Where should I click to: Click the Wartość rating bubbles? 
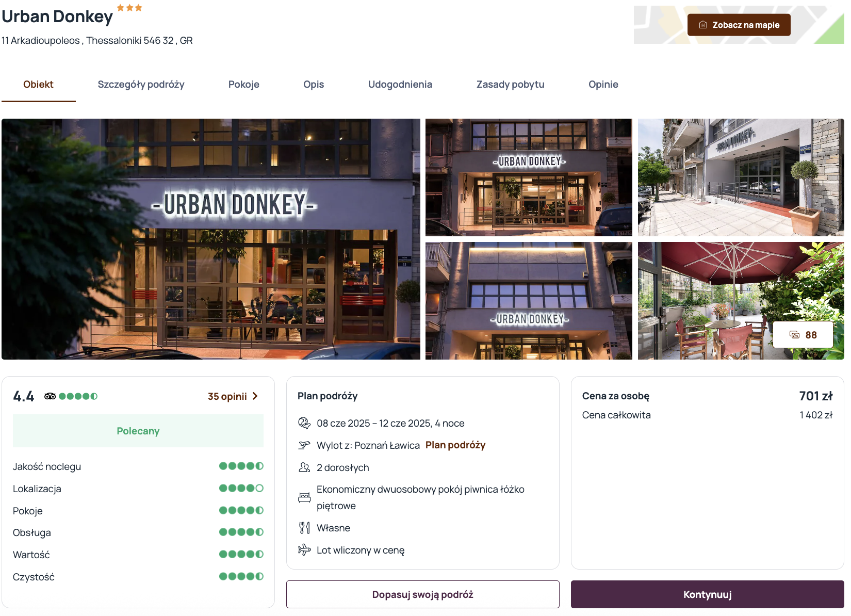point(241,554)
